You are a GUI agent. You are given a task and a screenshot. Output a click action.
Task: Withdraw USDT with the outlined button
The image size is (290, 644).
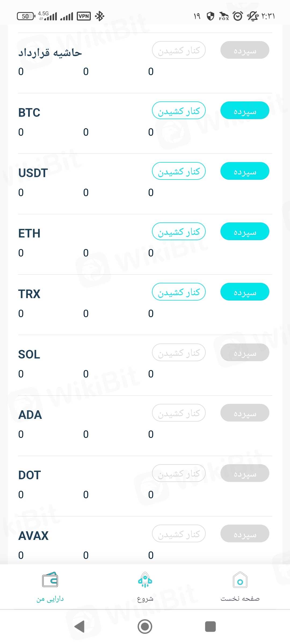click(179, 171)
